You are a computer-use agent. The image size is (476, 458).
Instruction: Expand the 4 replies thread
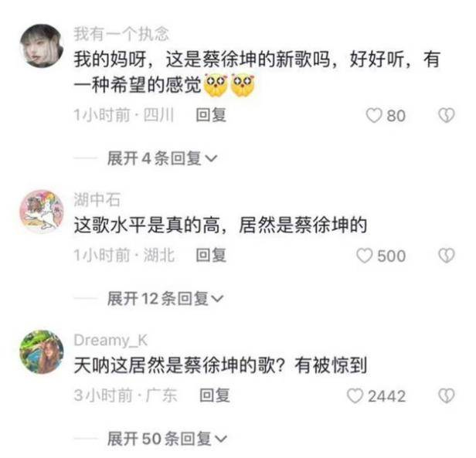tap(162, 158)
